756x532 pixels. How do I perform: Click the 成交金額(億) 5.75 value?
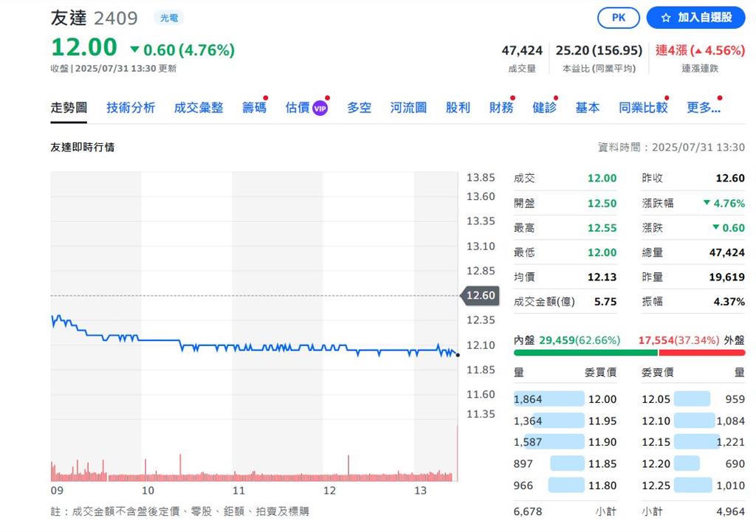pyautogui.click(x=605, y=302)
